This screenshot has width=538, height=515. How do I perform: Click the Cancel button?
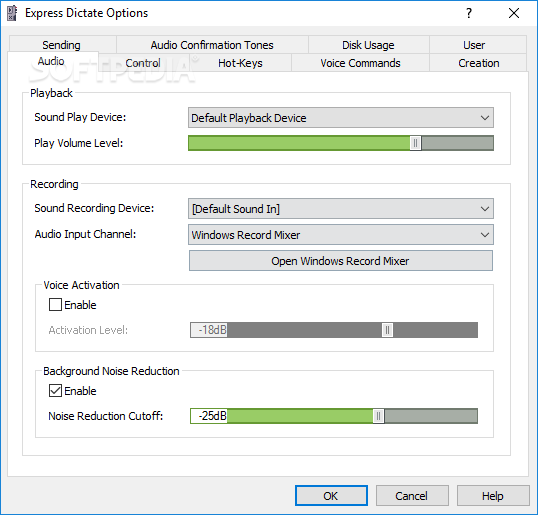pyautogui.click(x=412, y=495)
